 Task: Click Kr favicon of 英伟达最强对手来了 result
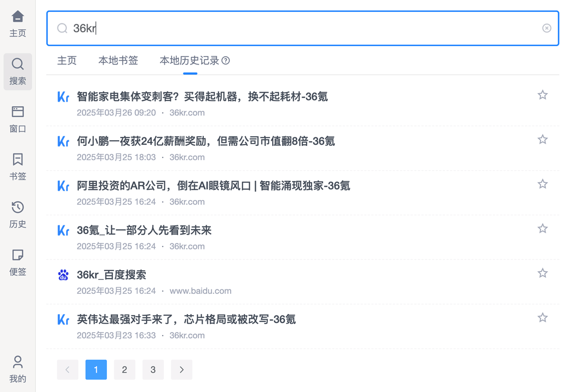[63, 319]
